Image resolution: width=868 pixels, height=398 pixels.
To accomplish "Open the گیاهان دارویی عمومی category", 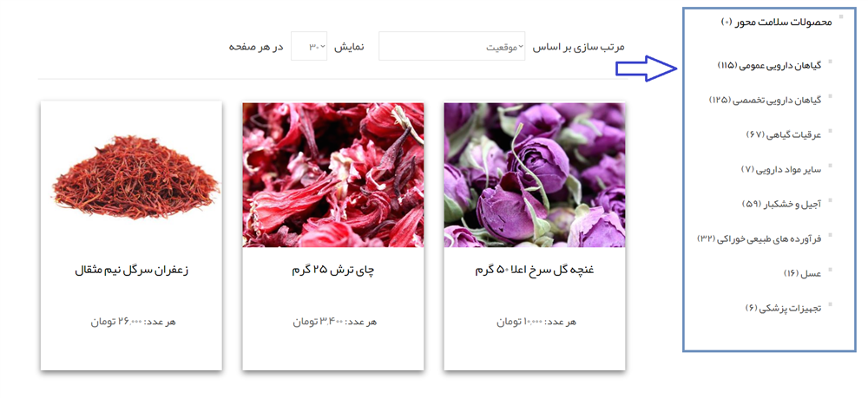I will pyautogui.click(x=769, y=66).
